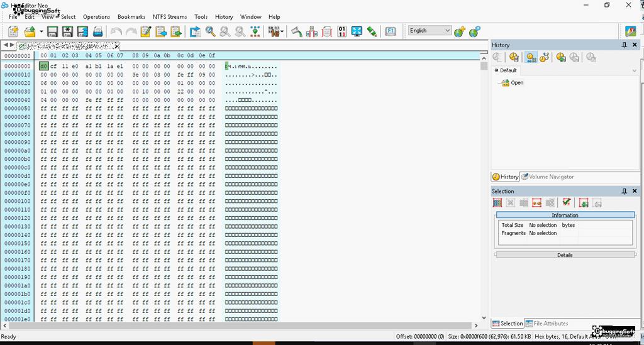Close the open document tab
Screen dimensions: 644x345
116,46
